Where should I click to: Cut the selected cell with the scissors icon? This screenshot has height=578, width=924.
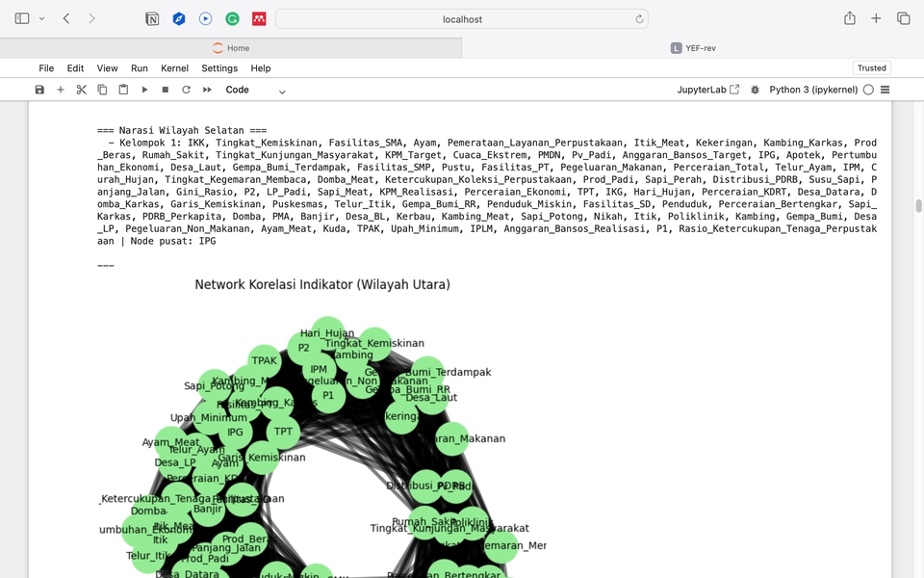pos(81,90)
